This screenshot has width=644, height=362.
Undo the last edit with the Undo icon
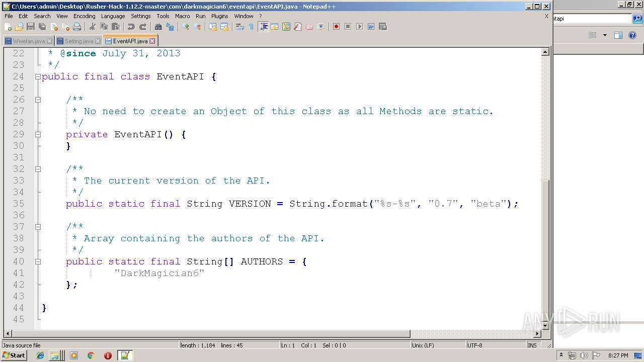131,27
